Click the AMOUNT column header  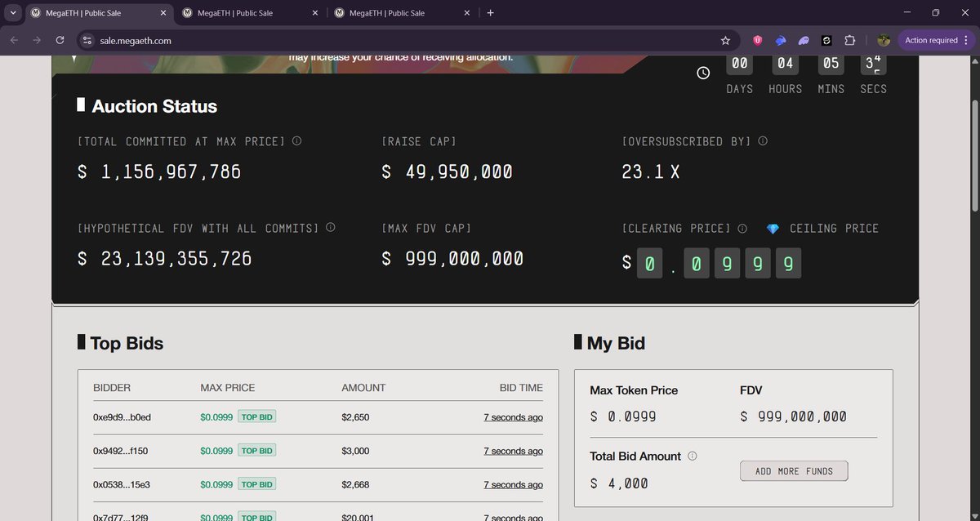[x=363, y=388]
